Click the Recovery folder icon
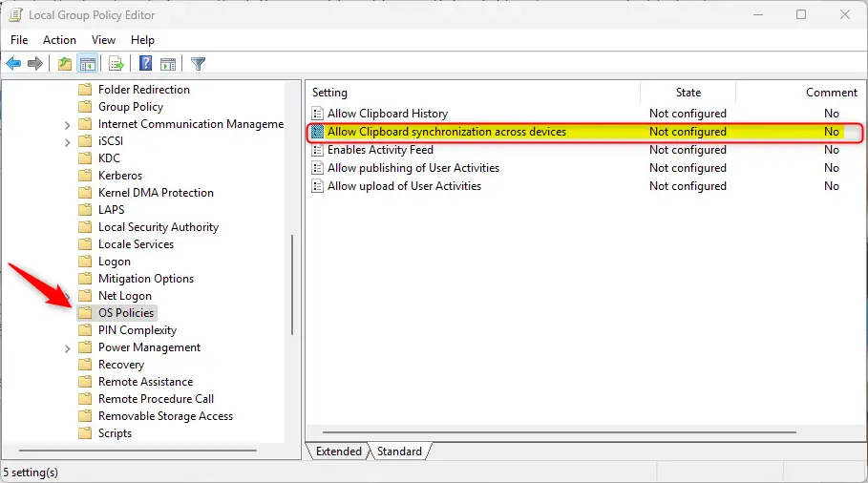The image size is (868, 483). click(85, 364)
